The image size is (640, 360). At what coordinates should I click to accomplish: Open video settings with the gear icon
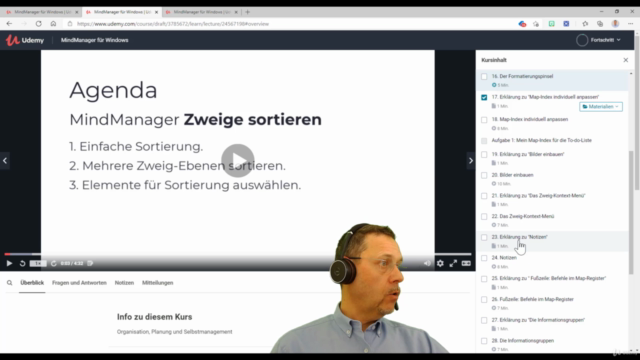pos(440,263)
